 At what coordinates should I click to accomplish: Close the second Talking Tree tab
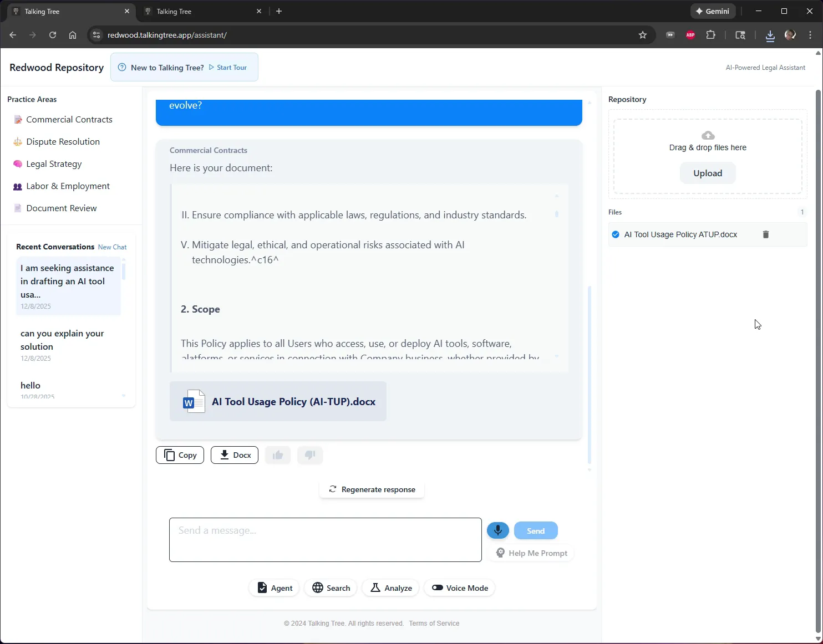259,11
